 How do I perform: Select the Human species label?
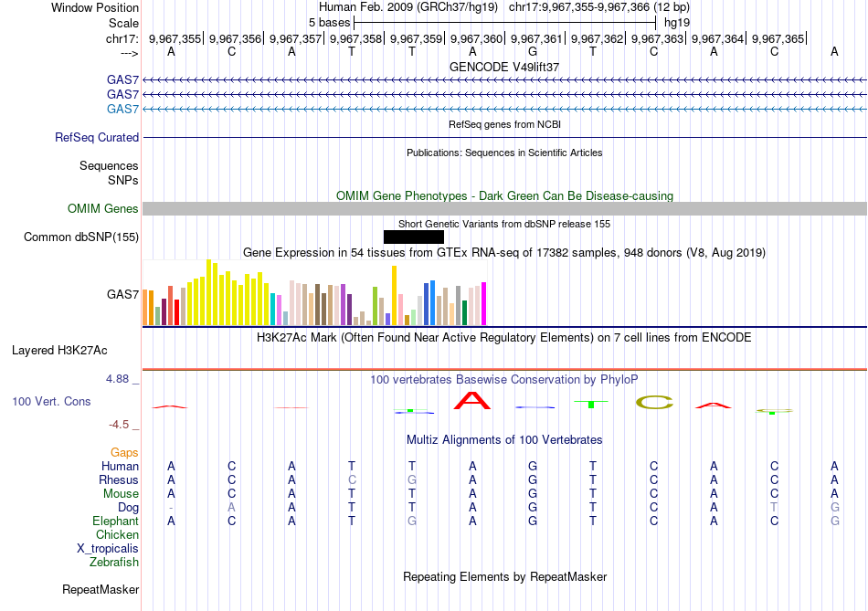[120, 466]
